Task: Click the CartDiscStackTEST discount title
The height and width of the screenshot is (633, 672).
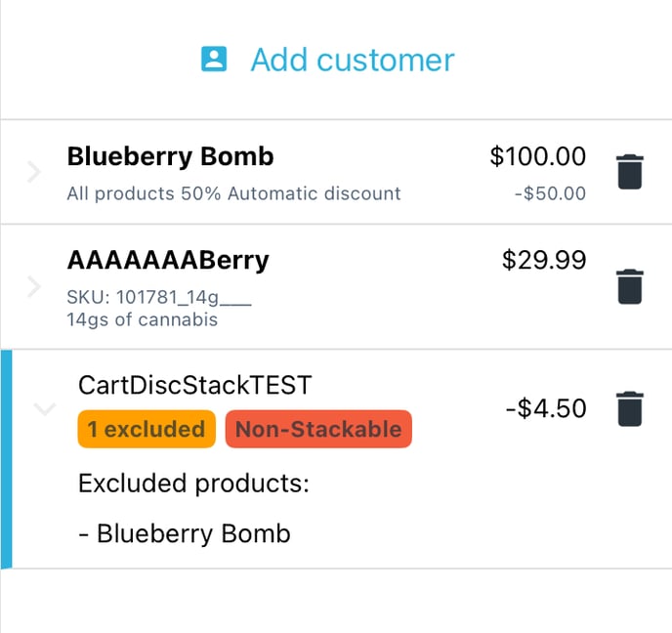Action: pyautogui.click(x=194, y=385)
